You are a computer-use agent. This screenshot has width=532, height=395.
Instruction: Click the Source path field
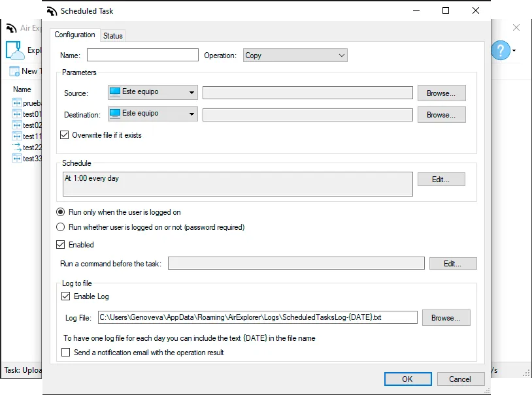[x=308, y=93]
